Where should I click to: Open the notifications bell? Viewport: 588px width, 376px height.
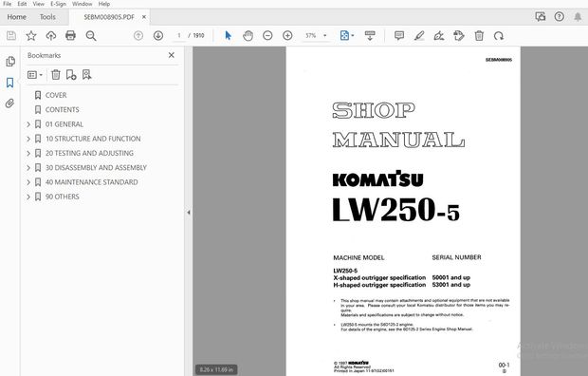coord(578,16)
